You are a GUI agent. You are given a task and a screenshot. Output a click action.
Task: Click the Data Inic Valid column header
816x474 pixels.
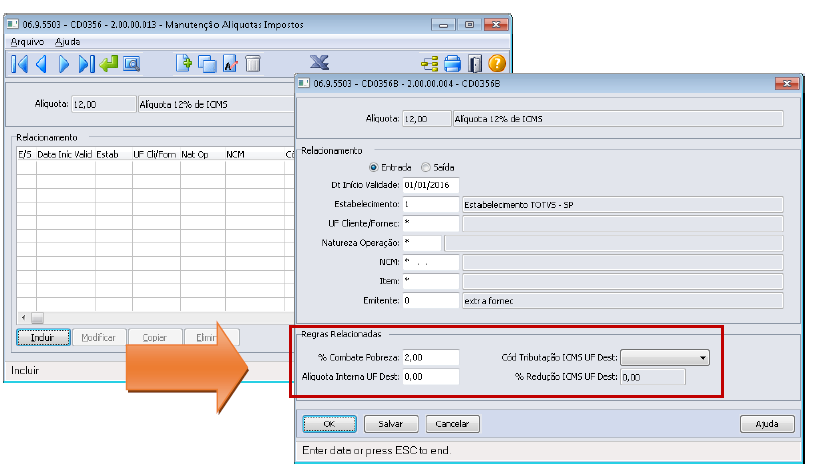[65, 154]
